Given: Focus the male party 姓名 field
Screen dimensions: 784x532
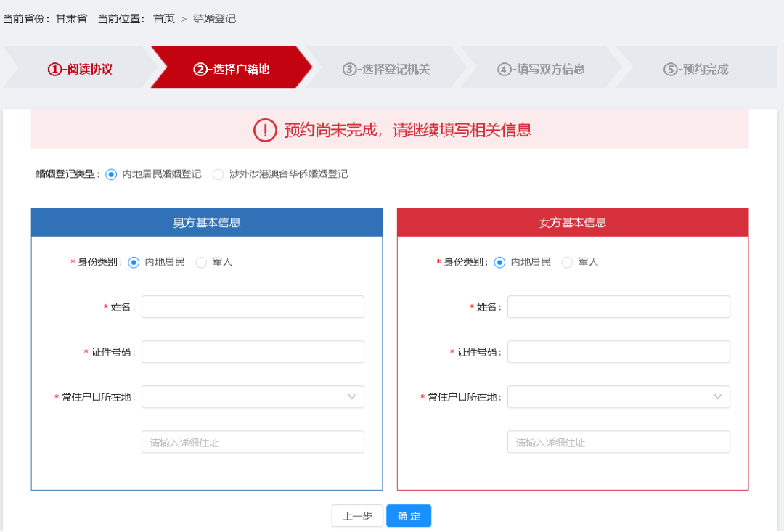Looking at the screenshot, I should tap(253, 307).
